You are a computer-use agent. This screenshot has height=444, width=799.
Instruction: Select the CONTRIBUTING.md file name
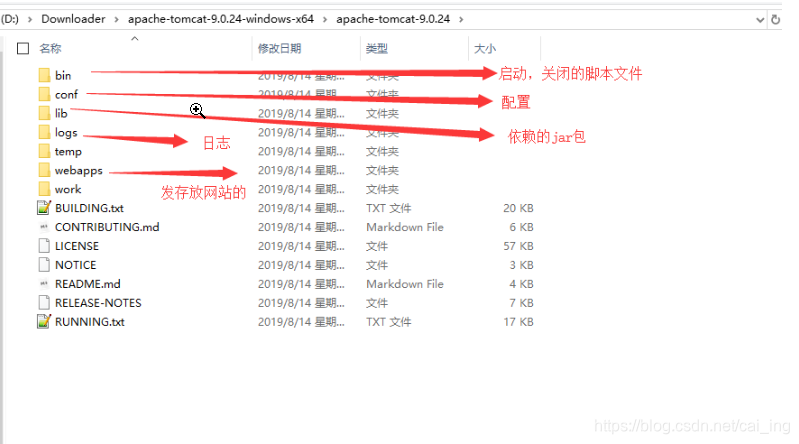[107, 227]
